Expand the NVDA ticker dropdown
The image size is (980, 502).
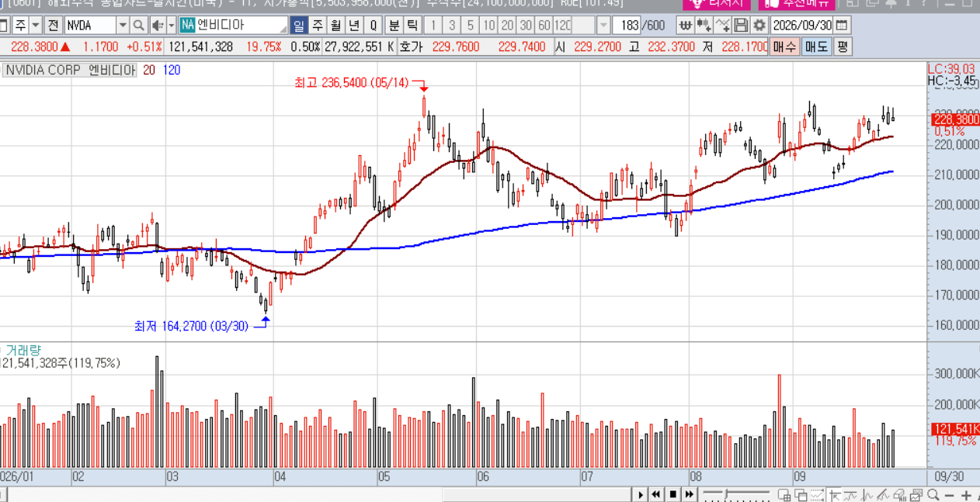[x=123, y=25]
